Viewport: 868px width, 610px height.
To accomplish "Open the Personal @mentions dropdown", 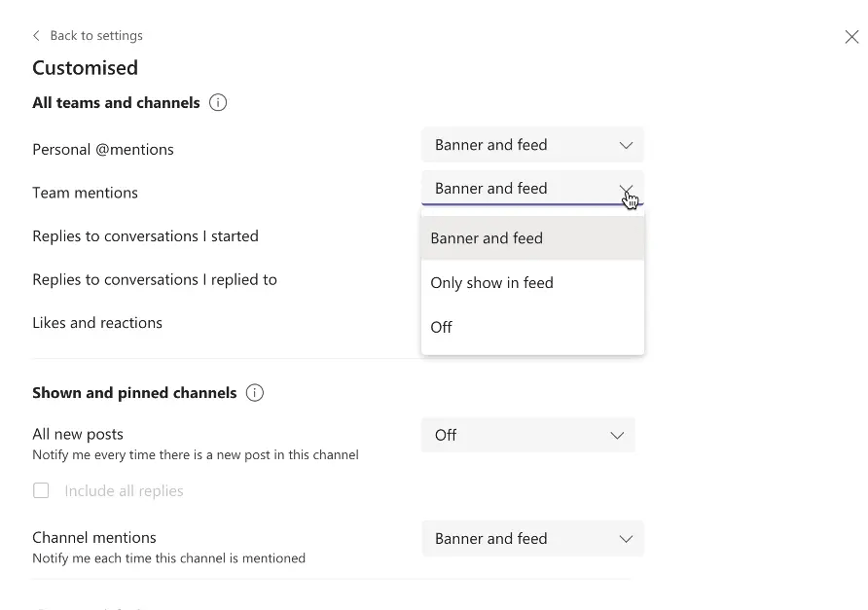I will point(531,145).
